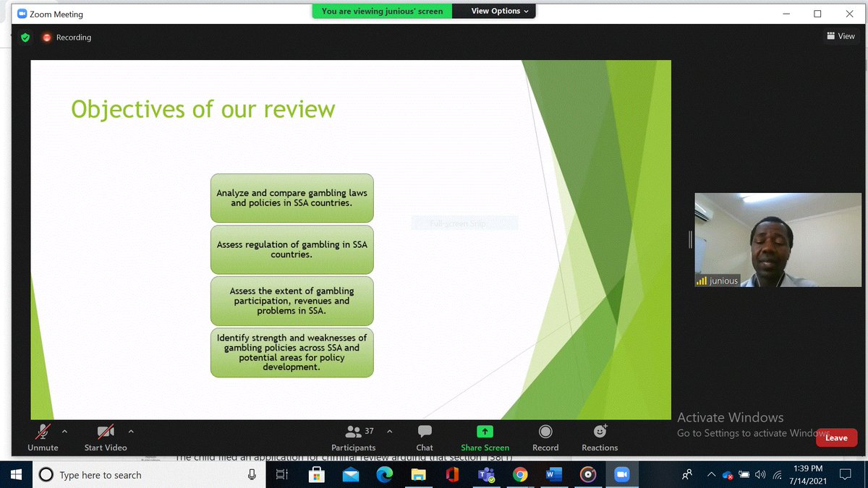The image size is (868, 488).
Task: Click the Zoom icon on the taskbar
Action: coord(622,475)
